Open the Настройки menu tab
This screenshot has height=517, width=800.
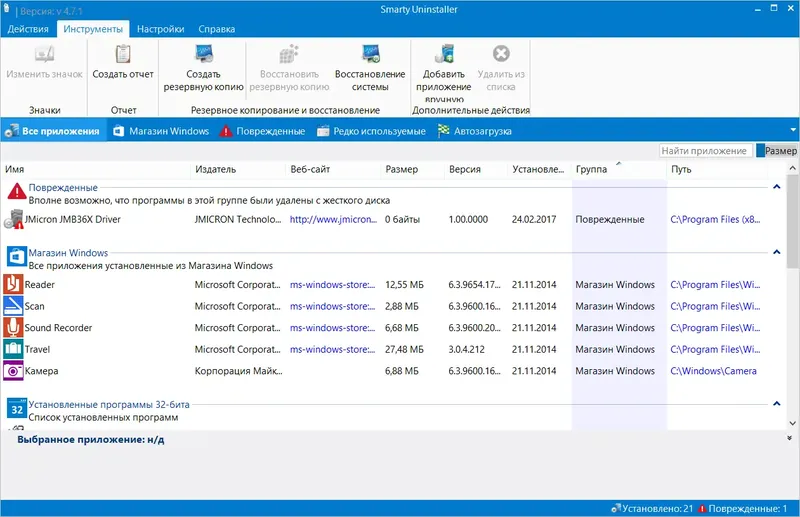tap(160, 30)
